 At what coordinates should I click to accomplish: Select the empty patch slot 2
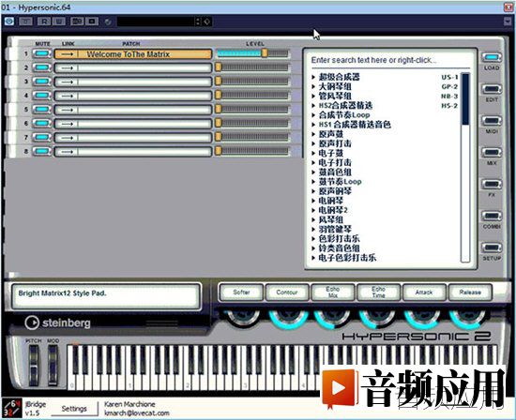(133, 68)
